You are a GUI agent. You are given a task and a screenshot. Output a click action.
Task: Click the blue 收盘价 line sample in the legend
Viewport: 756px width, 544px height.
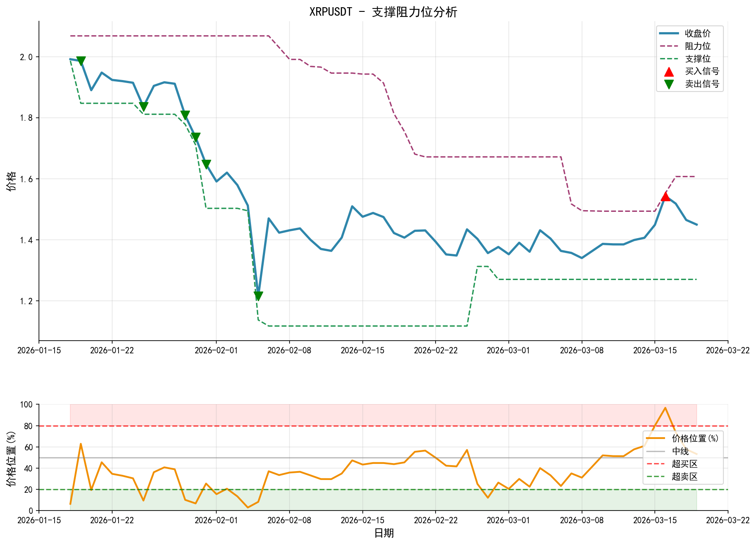tap(669, 32)
